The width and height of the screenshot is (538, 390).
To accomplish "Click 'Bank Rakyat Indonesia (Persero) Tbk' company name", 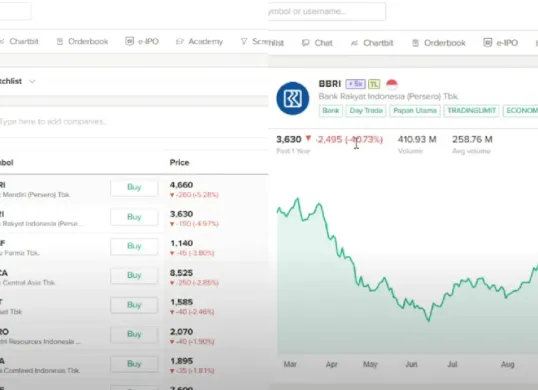I will (x=388, y=96).
